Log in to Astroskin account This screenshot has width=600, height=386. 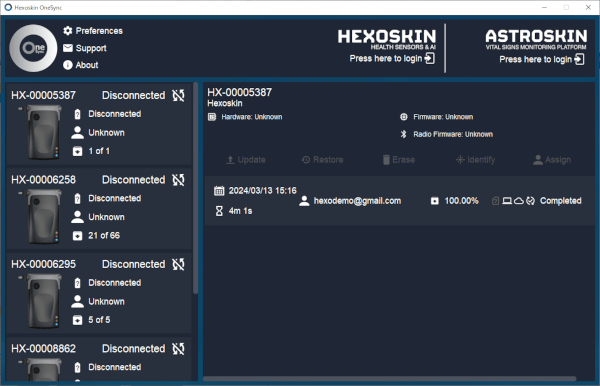[x=541, y=59]
